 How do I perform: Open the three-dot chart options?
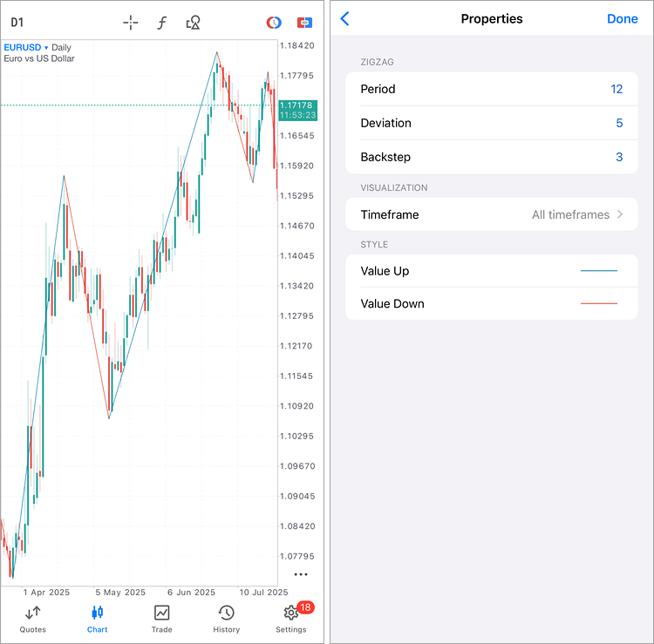pos(301,574)
